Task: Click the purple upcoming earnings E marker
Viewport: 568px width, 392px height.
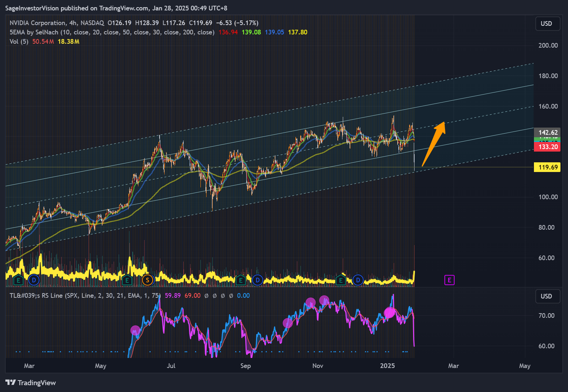Action: click(449, 280)
